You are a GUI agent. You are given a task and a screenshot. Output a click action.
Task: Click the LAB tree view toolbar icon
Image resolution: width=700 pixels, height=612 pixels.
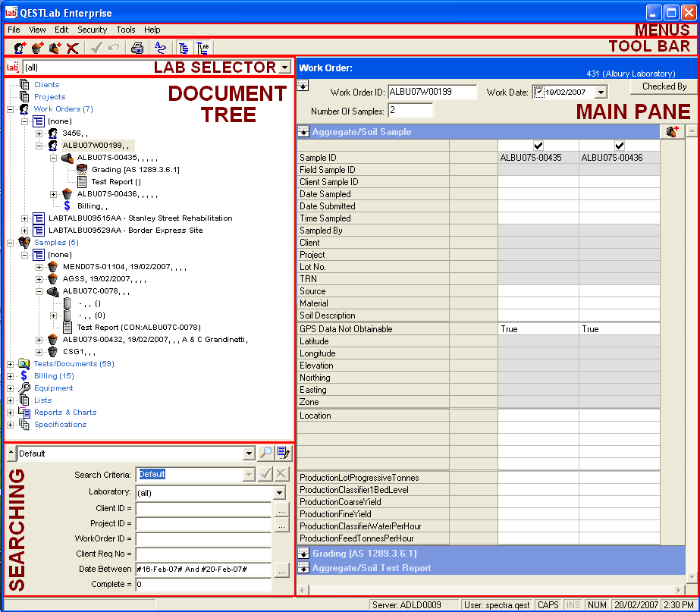[x=202, y=48]
